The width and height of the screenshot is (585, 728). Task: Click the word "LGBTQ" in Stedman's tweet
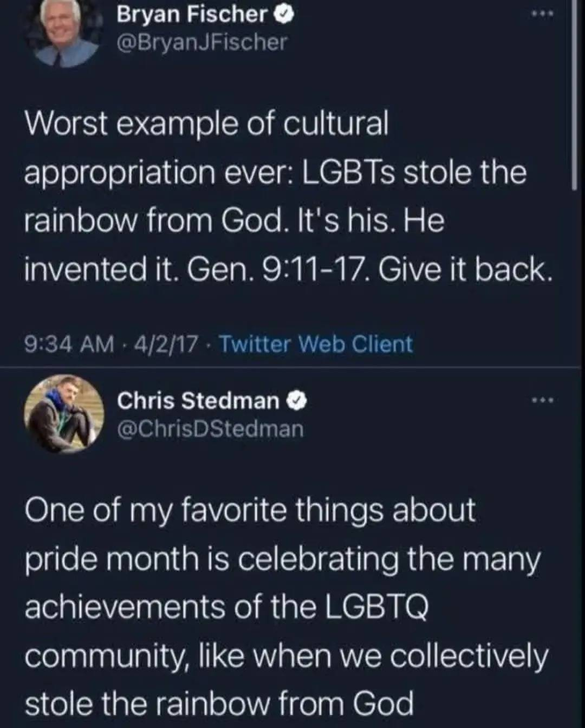[377, 607]
